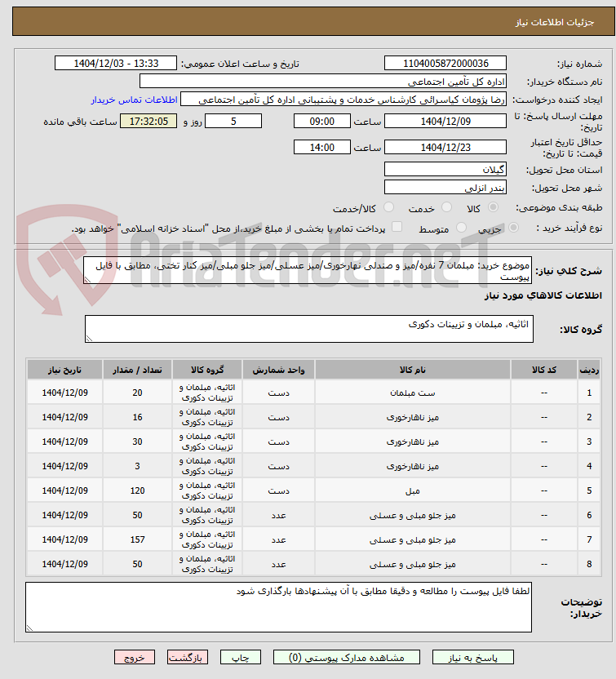Open buyer contact info link اطلاعات تماس خریدار
Screen dimensions: 616x679
pyautogui.click(x=134, y=100)
